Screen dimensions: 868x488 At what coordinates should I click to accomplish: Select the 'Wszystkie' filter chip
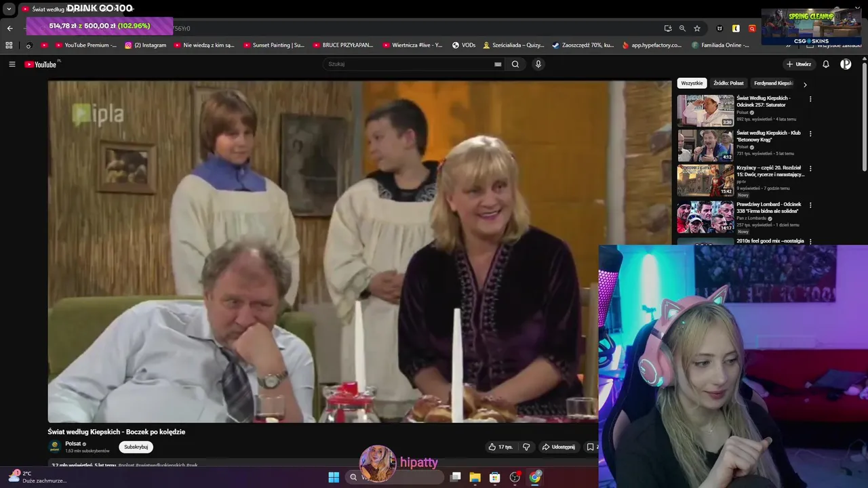click(692, 83)
